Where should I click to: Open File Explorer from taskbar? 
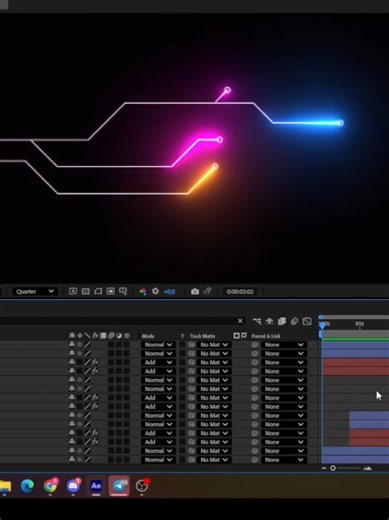coord(5,486)
